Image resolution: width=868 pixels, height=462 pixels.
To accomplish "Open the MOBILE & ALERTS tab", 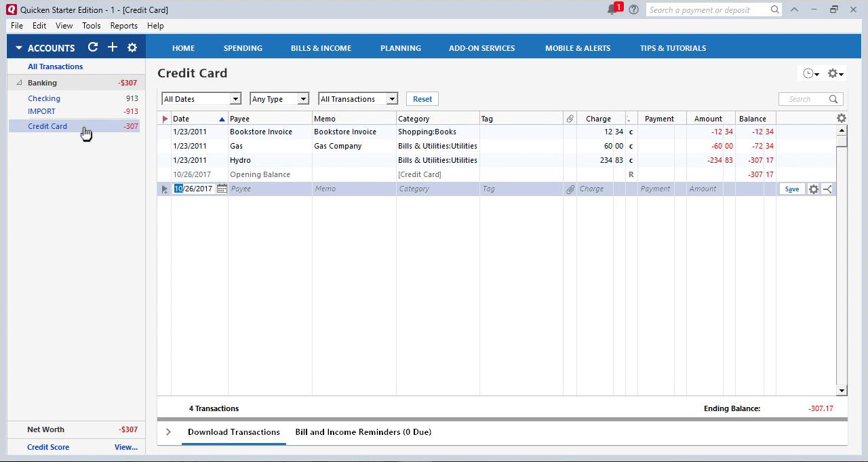I will (578, 48).
